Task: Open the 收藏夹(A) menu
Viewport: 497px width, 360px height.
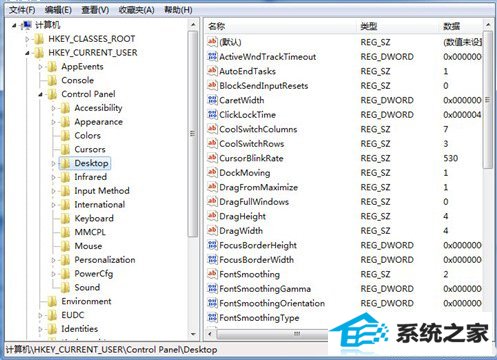Action: [x=137, y=10]
